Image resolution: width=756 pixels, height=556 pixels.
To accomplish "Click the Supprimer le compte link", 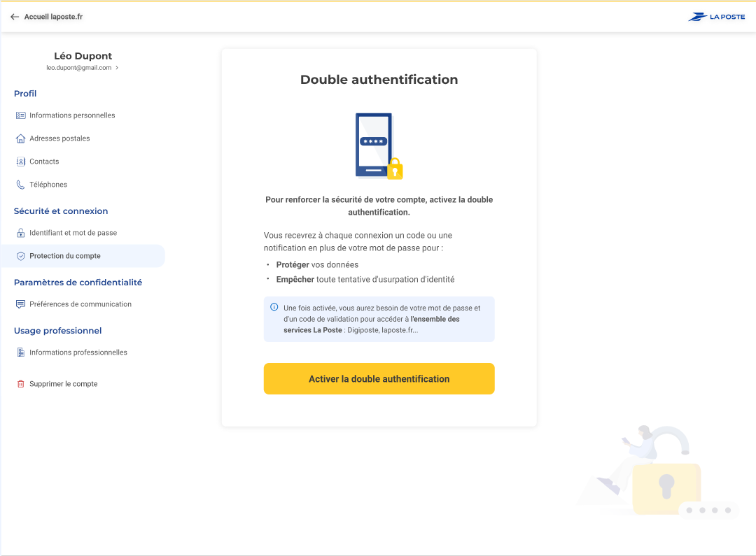I will coord(64,384).
